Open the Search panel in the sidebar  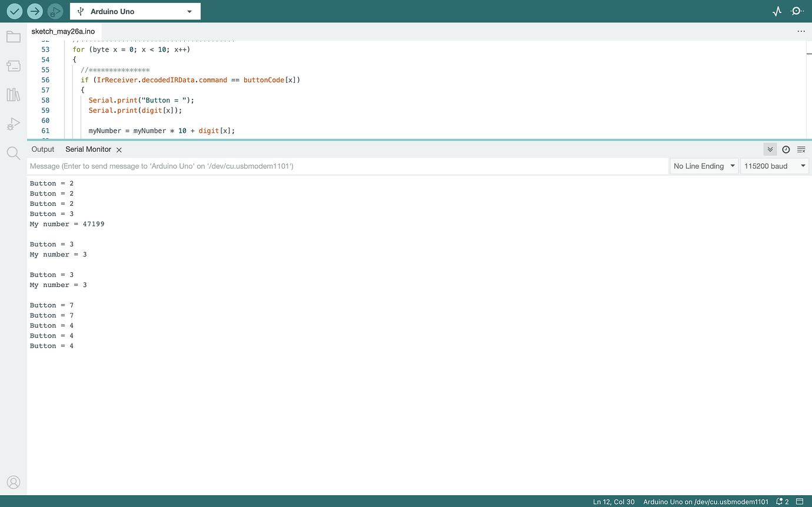click(x=14, y=152)
